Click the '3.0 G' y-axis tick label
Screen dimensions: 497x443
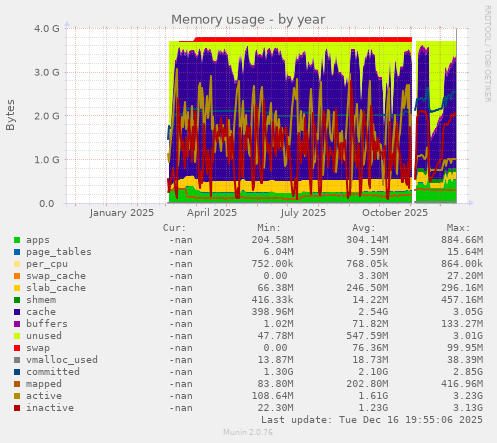click(x=47, y=72)
